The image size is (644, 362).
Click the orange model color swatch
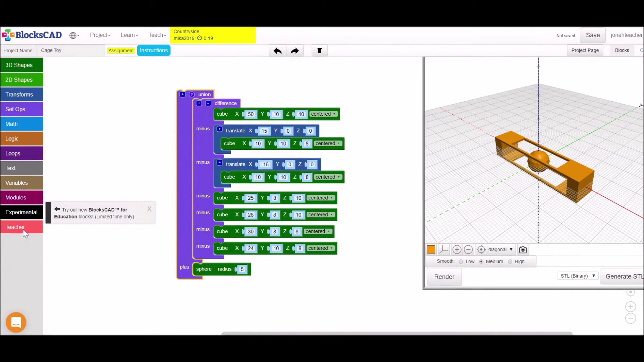[431, 249]
